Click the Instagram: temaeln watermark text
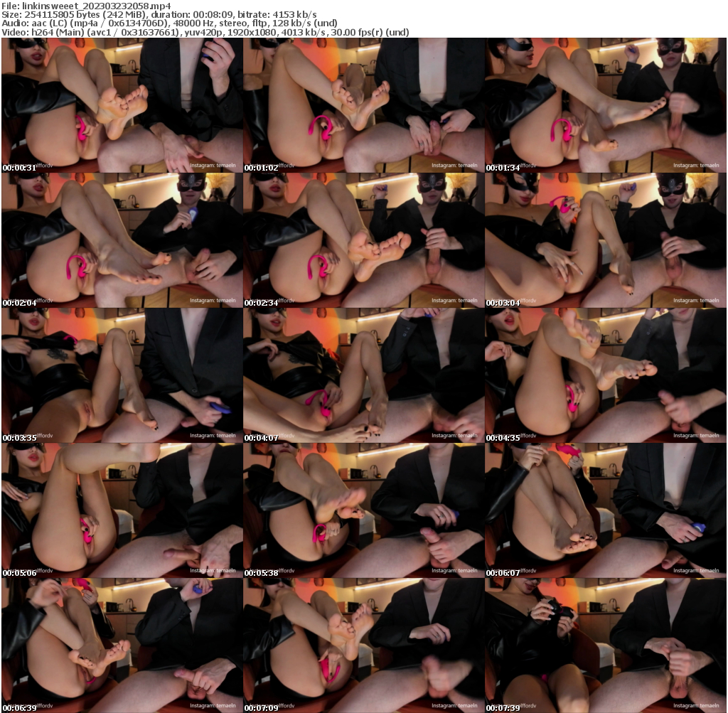 (213, 165)
